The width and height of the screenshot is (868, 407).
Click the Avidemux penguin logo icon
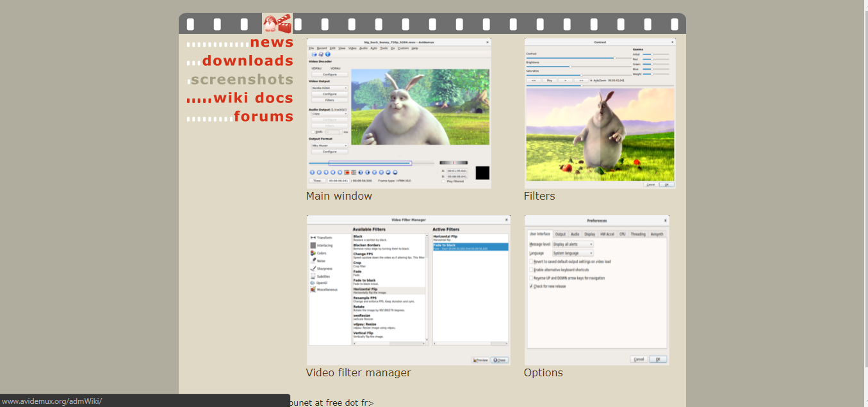click(x=277, y=24)
